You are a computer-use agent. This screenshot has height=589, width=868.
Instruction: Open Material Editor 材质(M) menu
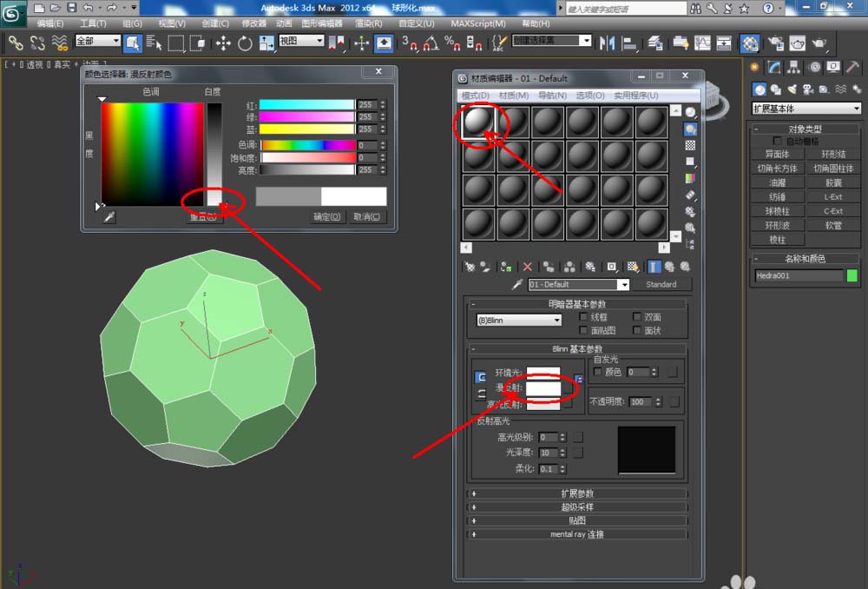(514, 96)
